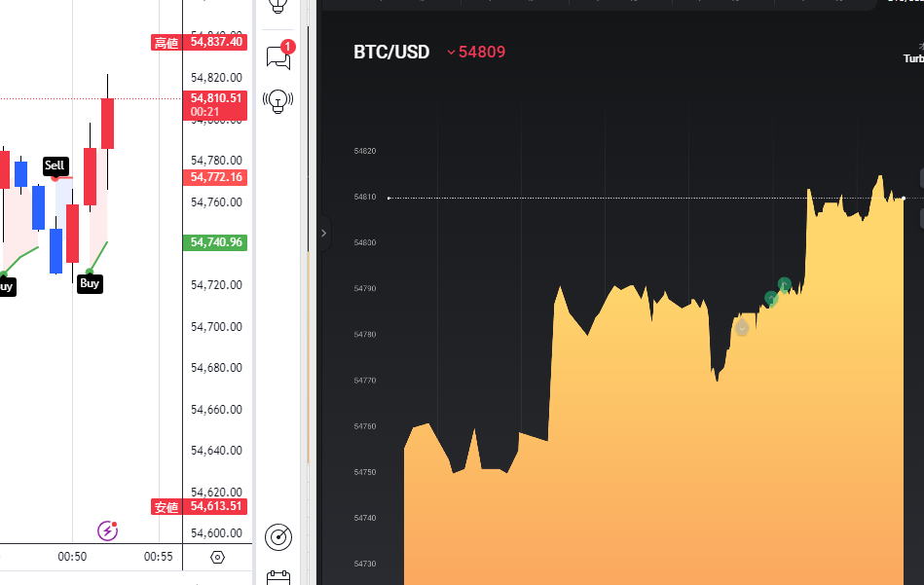Open the radar target icon in sidebar
This screenshot has height=585, width=924.
pos(278,536)
